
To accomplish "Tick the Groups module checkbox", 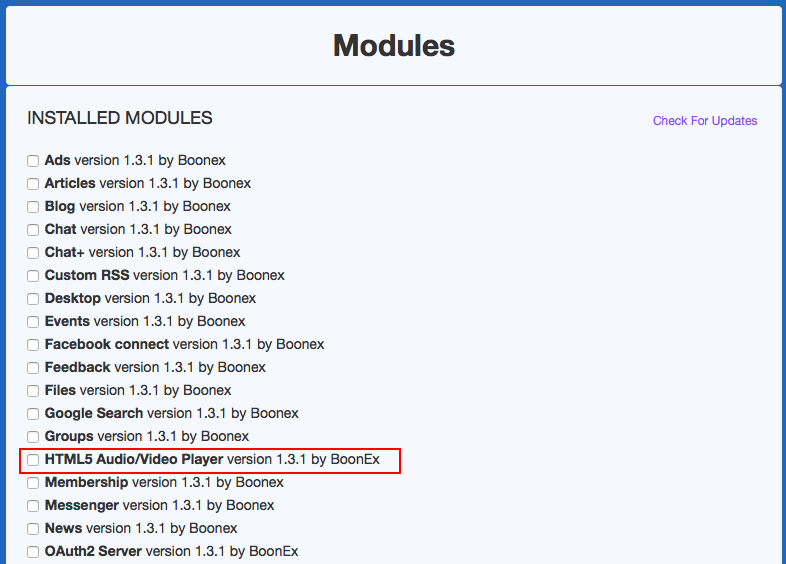I will tap(33, 437).
